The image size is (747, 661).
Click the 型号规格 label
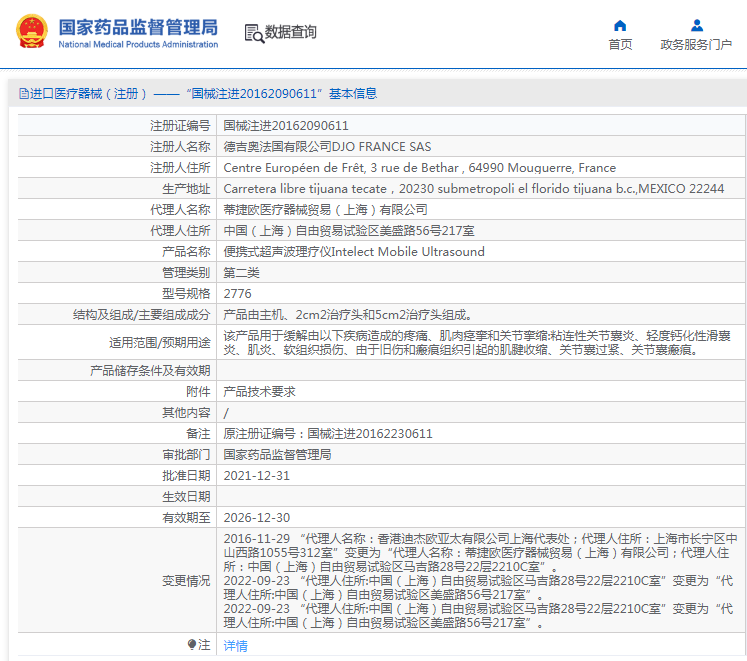coord(186,294)
